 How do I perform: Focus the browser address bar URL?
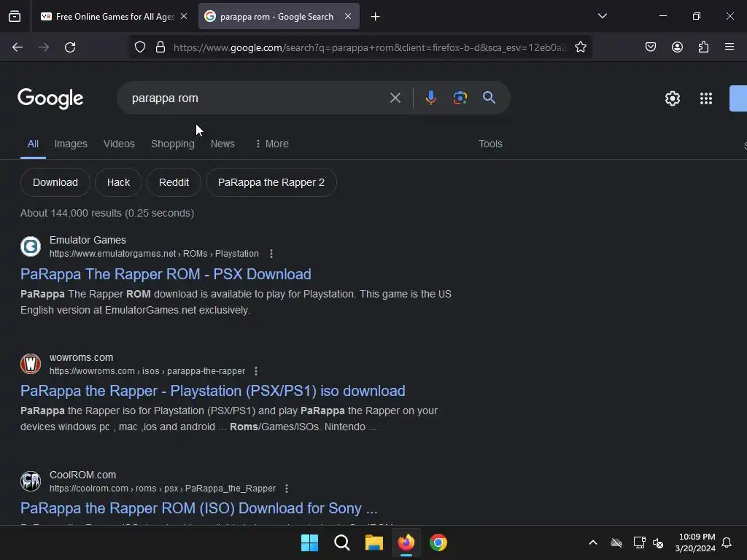(369, 47)
